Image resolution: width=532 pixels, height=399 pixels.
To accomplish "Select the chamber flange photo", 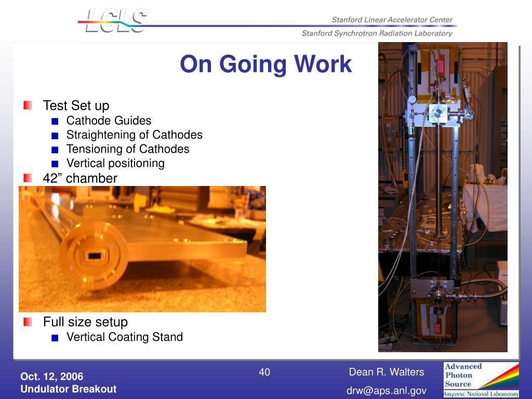I will 142,249.
